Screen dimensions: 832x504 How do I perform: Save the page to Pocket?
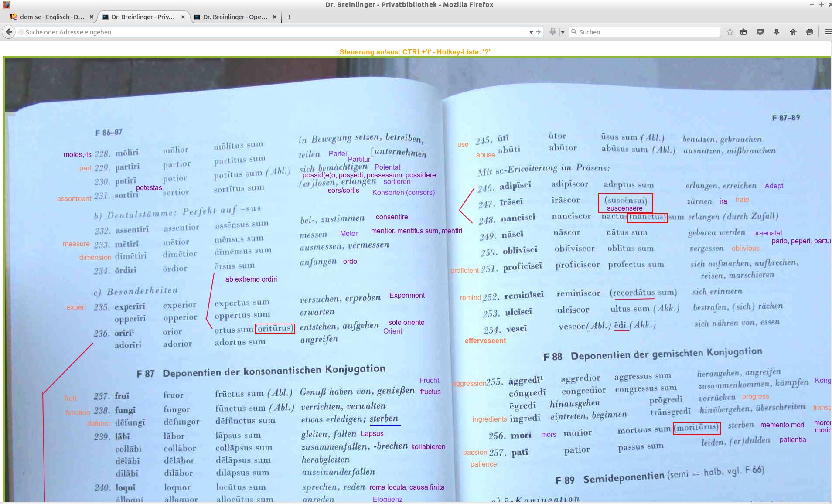coord(760,32)
